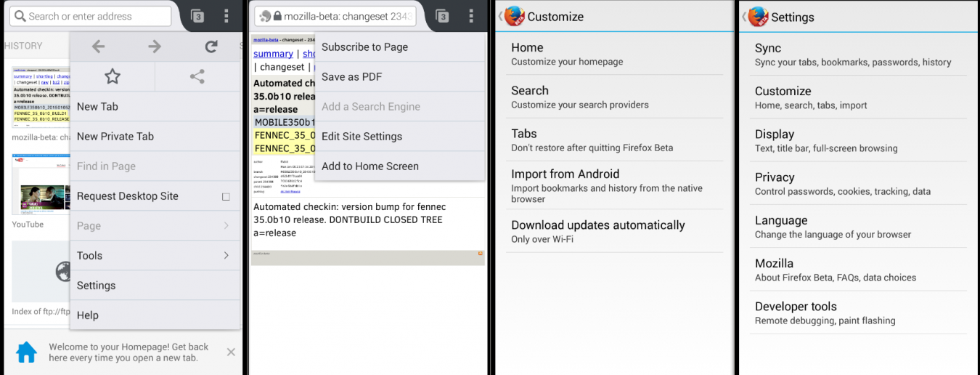Open Import from Android setting

[615, 185]
